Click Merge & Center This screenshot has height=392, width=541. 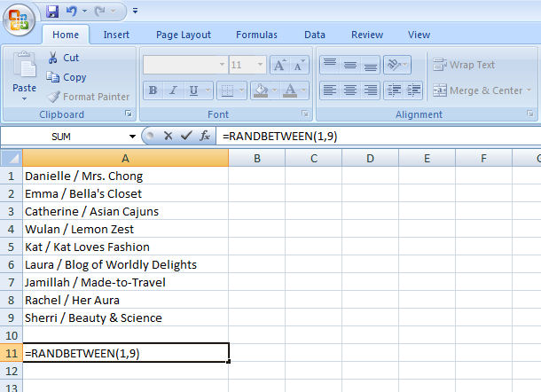tap(478, 90)
